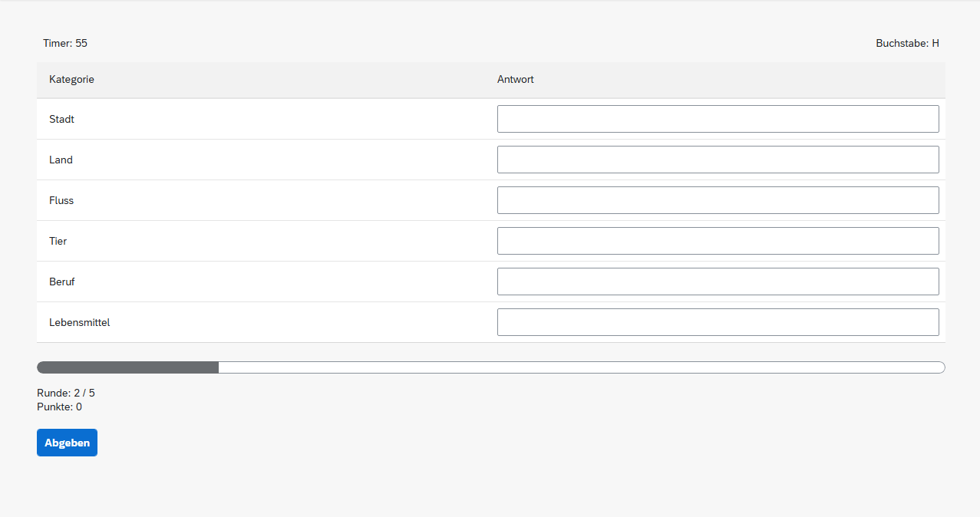Click the Punkte score text
The image size is (980, 517).
59,407
